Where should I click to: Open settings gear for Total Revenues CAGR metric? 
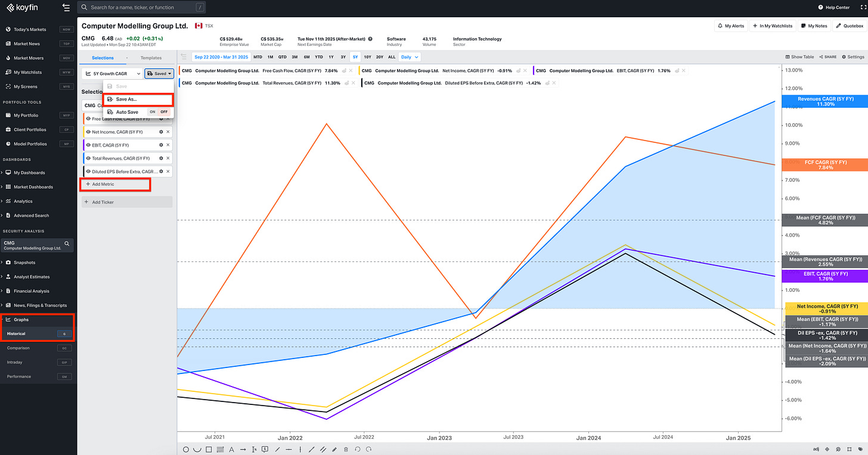tap(161, 158)
